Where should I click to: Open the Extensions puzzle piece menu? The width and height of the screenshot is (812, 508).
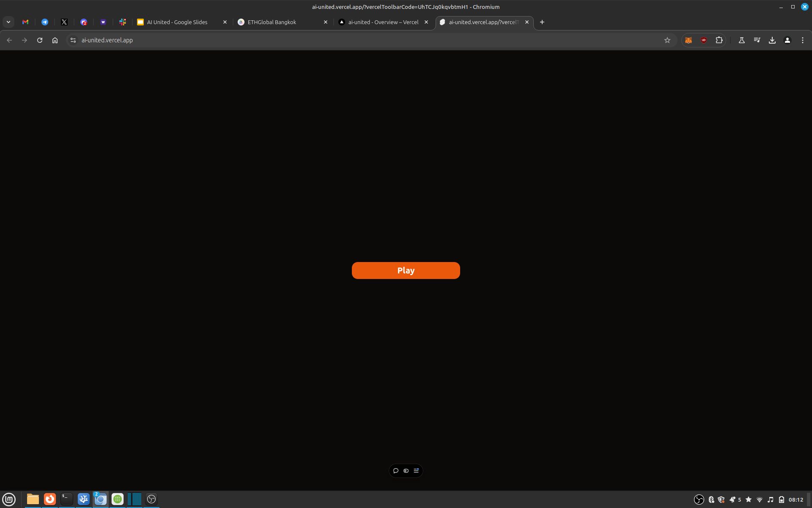tap(719, 40)
